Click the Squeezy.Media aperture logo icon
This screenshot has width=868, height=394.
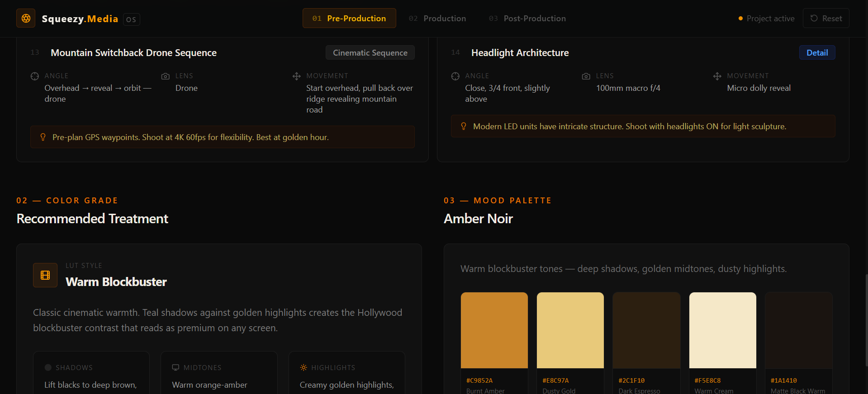(x=26, y=18)
